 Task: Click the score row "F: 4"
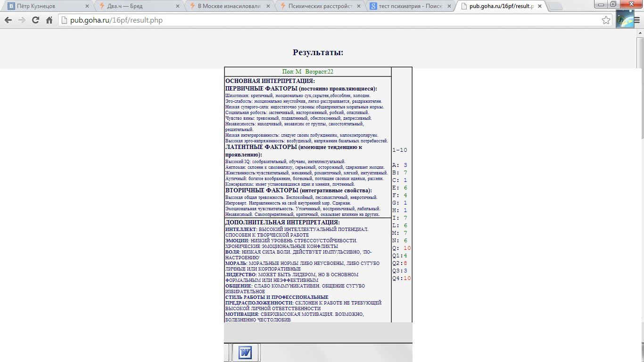[400, 196]
